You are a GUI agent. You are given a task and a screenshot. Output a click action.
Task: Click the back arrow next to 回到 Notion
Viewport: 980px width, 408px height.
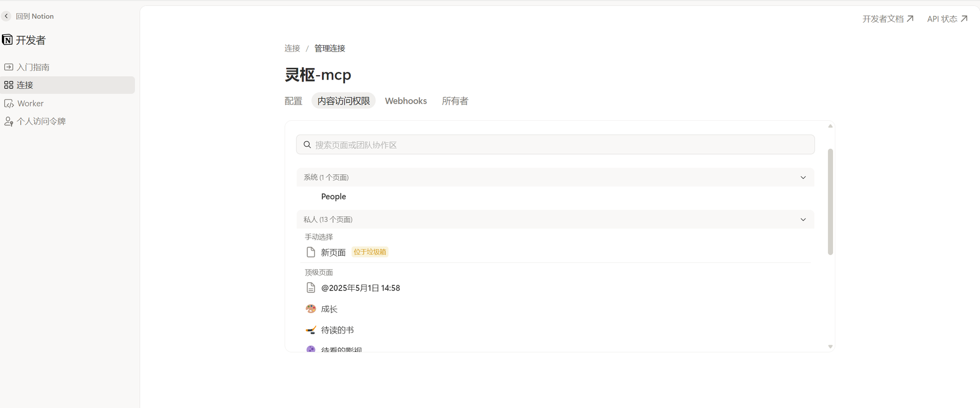point(6,16)
